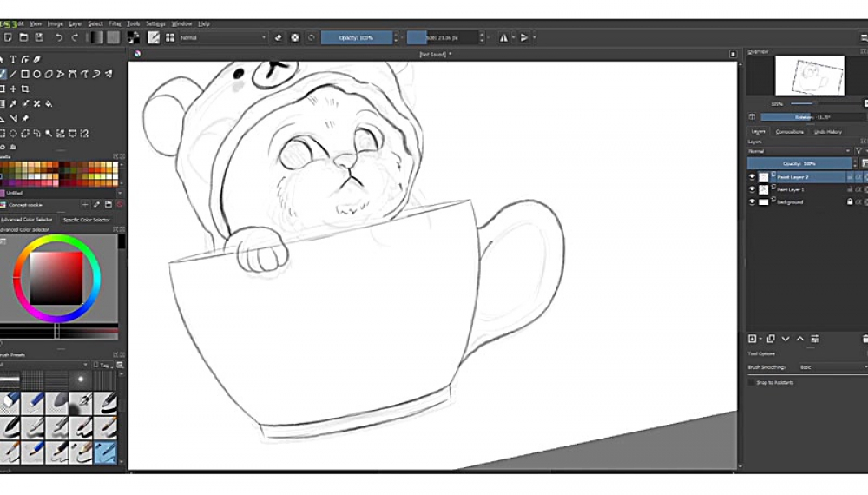Viewport: 868px width, 495px height.
Task: Toggle visibility of the Background layer
Action: point(753,201)
